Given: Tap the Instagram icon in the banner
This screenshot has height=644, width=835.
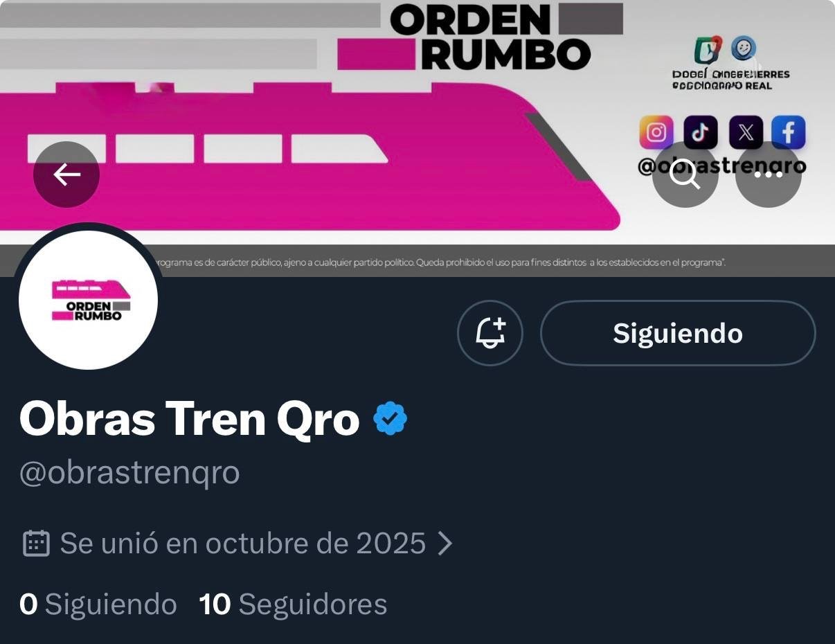Looking at the screenshot, I should coord(656,132).
